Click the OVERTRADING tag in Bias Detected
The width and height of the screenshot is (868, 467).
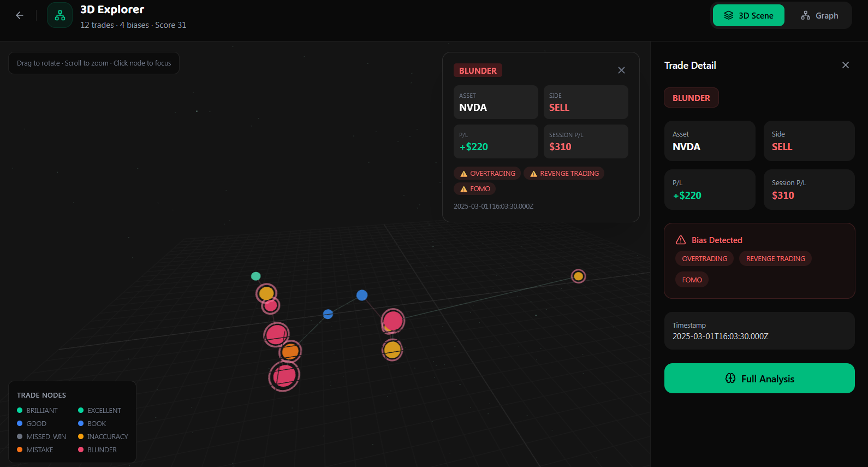click(x=705, y=258)
